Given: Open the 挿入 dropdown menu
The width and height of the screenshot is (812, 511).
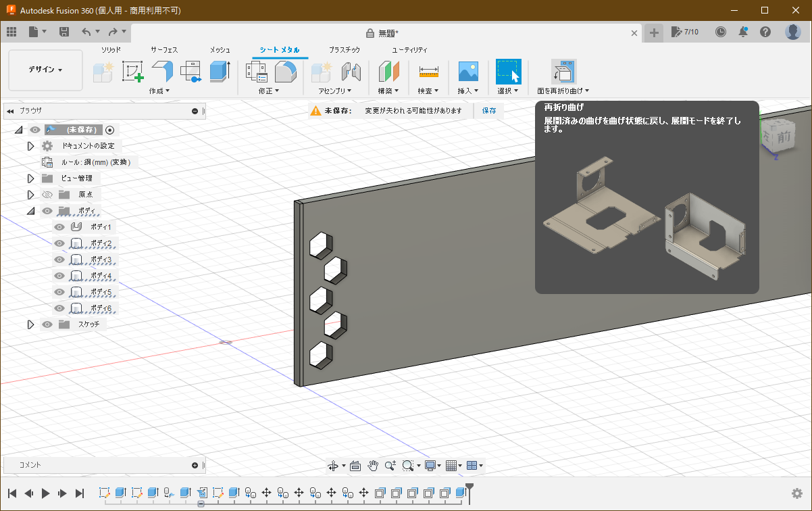Looking at the screenshot, I should pos(468,91).
